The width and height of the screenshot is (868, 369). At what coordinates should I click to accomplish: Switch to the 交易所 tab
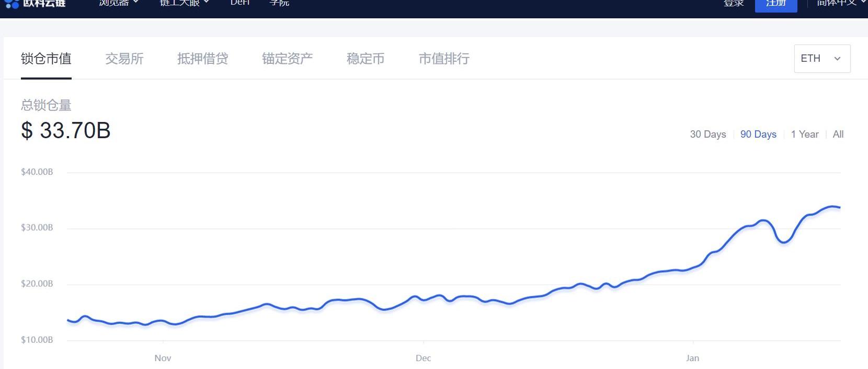(x=124, y=59)
